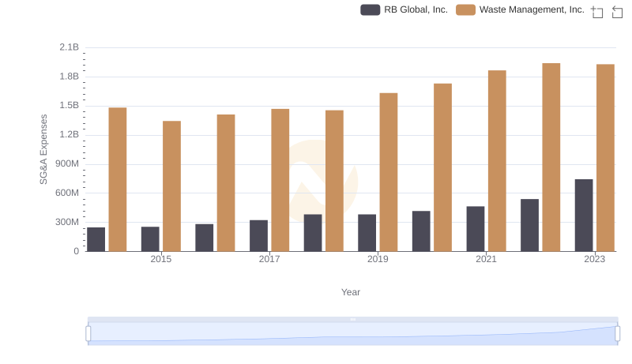Select the 2017 RB Global bar
632x364 pixels.
pyautogui.click(x=258, y=236)
